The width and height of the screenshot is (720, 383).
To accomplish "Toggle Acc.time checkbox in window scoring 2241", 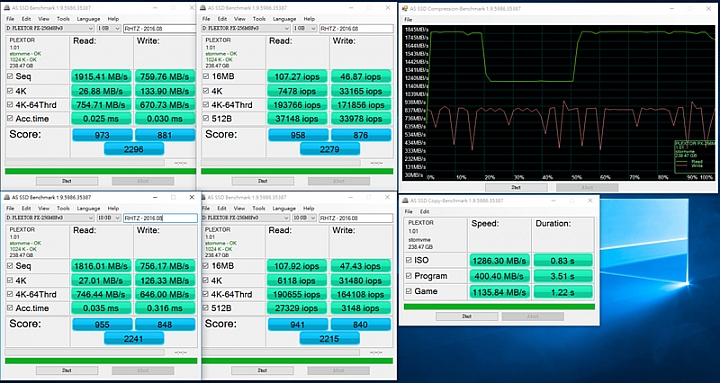I will click(10, 308).
